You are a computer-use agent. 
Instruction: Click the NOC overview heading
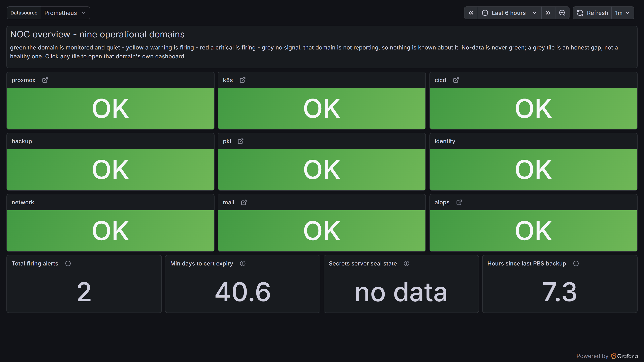click(97, 34)
